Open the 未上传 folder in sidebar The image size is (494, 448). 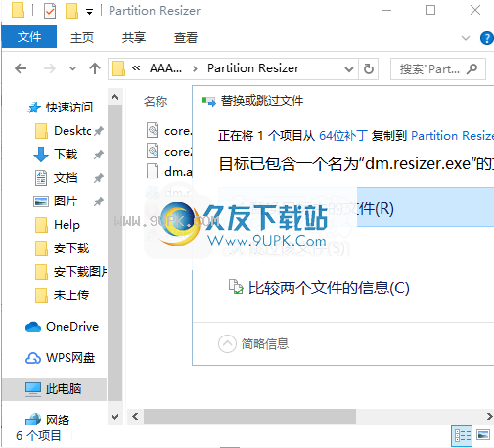point(62,295)
